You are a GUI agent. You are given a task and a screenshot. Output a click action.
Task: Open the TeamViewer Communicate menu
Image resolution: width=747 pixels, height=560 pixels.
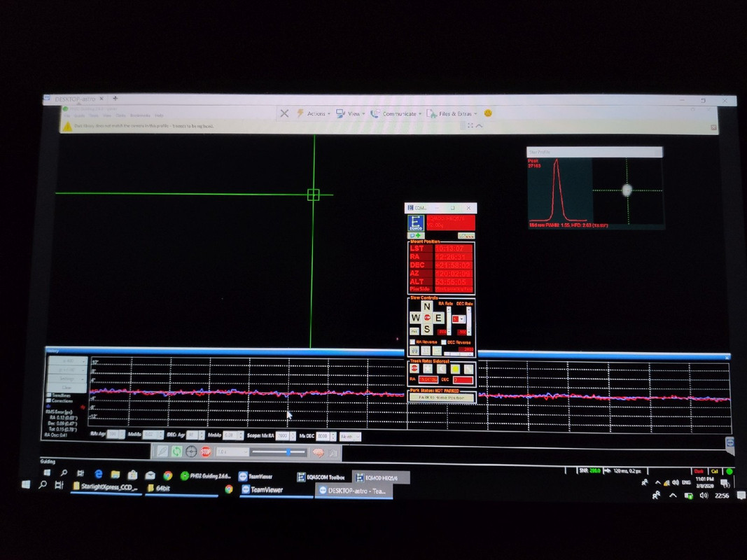pos(396,114)
